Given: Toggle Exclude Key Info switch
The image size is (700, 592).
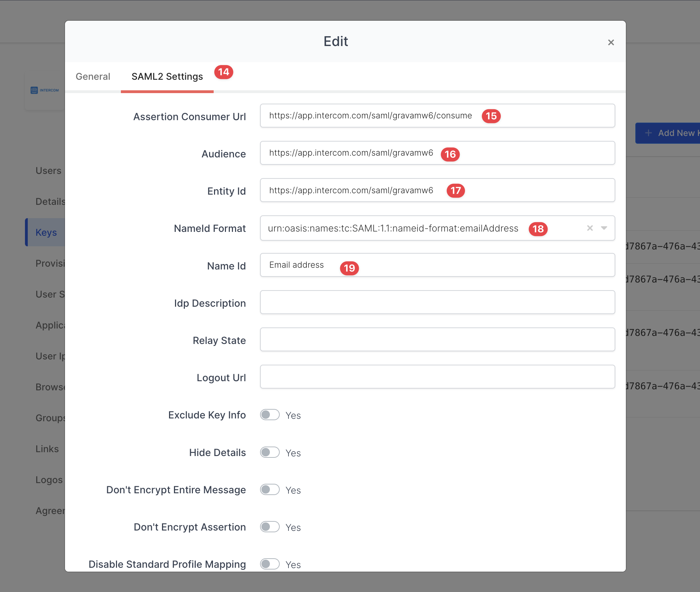Looking at the screenshot, I should tap(270, 415).
